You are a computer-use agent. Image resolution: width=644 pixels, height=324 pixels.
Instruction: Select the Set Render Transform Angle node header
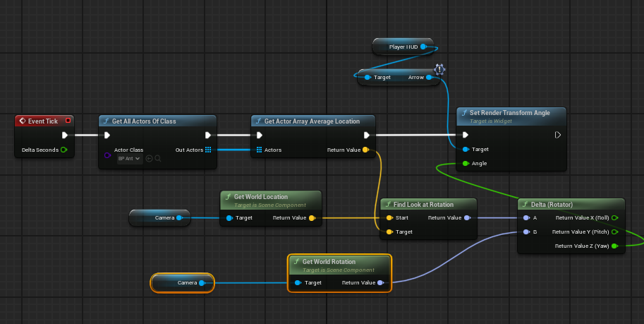click(x=511, y=116)
